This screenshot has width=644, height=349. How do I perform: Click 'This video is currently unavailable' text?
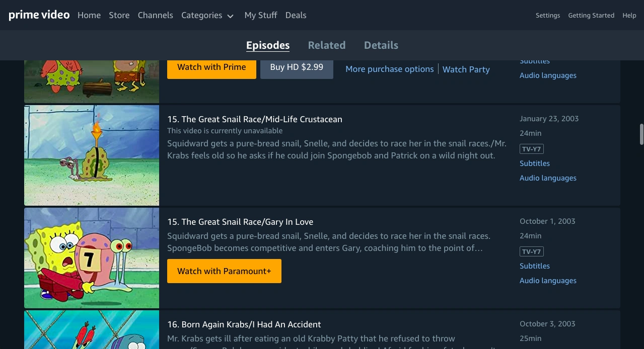[x=225, y=131]
